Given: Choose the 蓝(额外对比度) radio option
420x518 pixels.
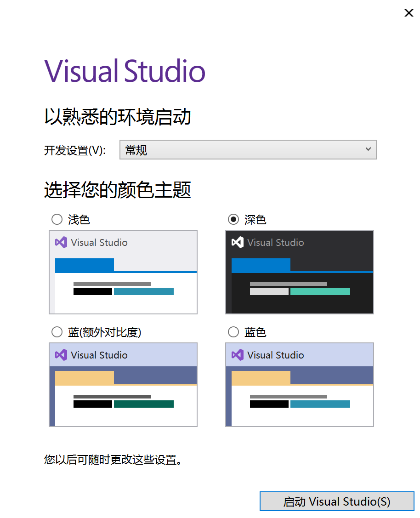Looking at the screenshot, I should (x=57, y=332).
